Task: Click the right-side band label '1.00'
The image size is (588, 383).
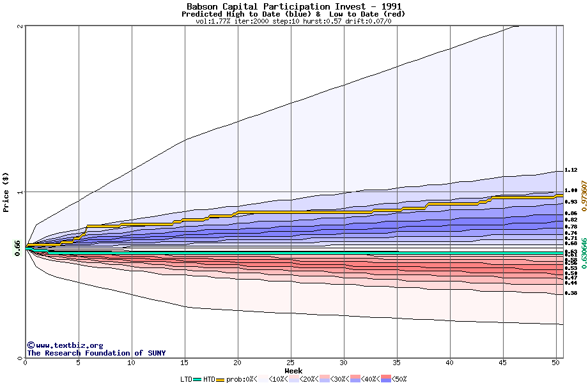Action: (x=571, y=191)
